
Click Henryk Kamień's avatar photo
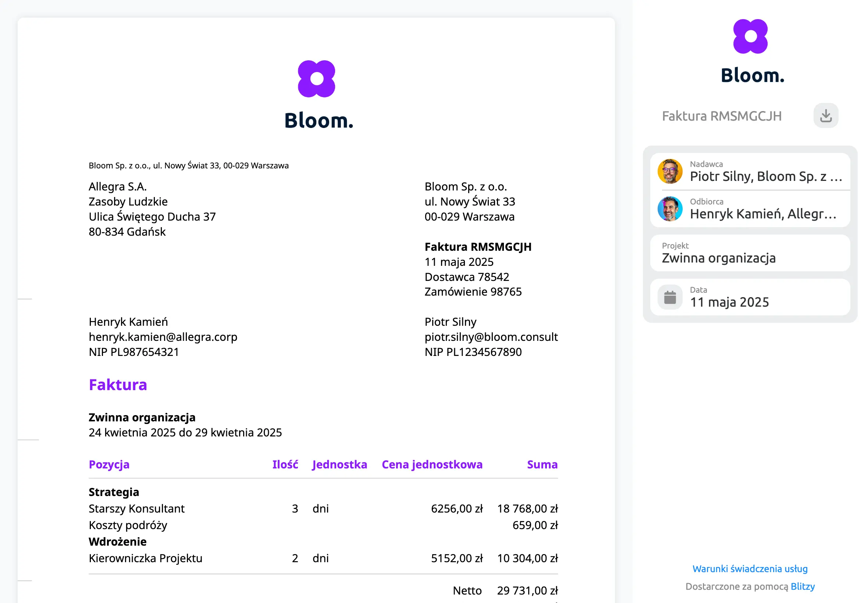tap(670, 208)
